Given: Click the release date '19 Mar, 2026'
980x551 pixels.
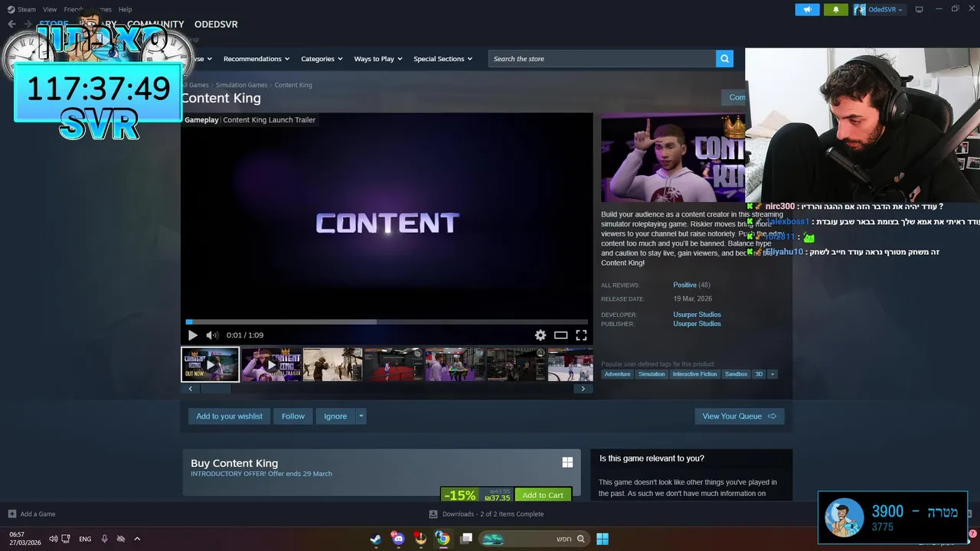Looking at the screenshot, I should click(x=693, y=298).
